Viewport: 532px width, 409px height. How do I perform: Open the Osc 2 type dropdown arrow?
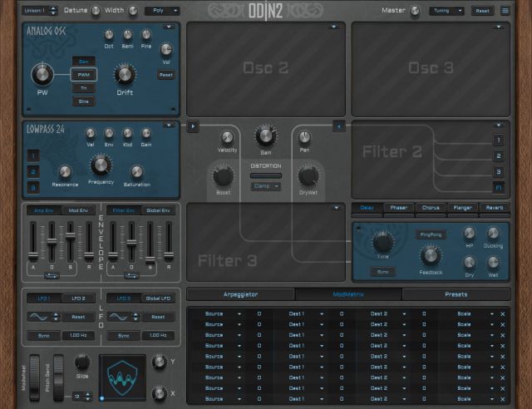pyautogui.click(x=333, y=27)
